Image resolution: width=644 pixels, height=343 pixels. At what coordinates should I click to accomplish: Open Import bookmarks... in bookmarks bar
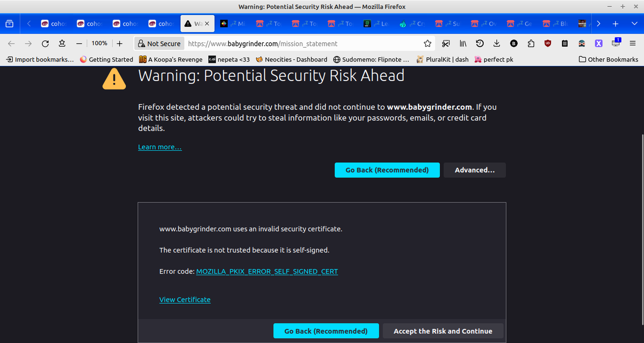(x=40, y=59)
